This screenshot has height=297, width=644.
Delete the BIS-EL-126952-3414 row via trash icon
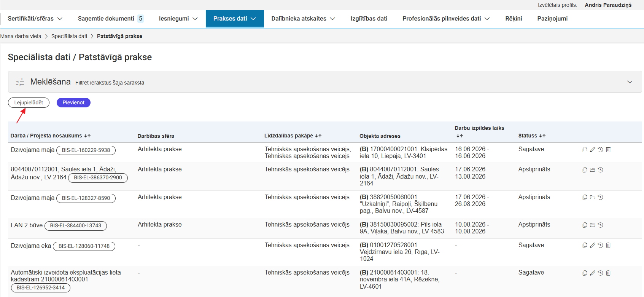(x=608, y=273)
